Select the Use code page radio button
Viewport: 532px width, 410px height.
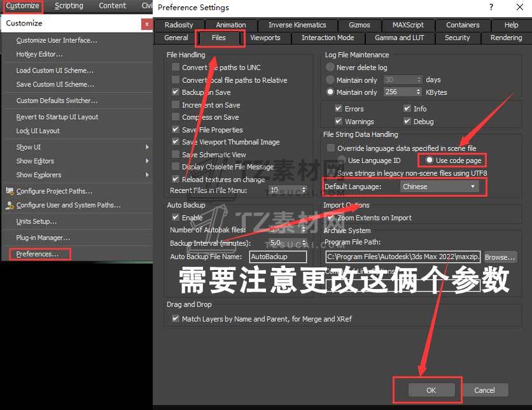pos(429,160)
